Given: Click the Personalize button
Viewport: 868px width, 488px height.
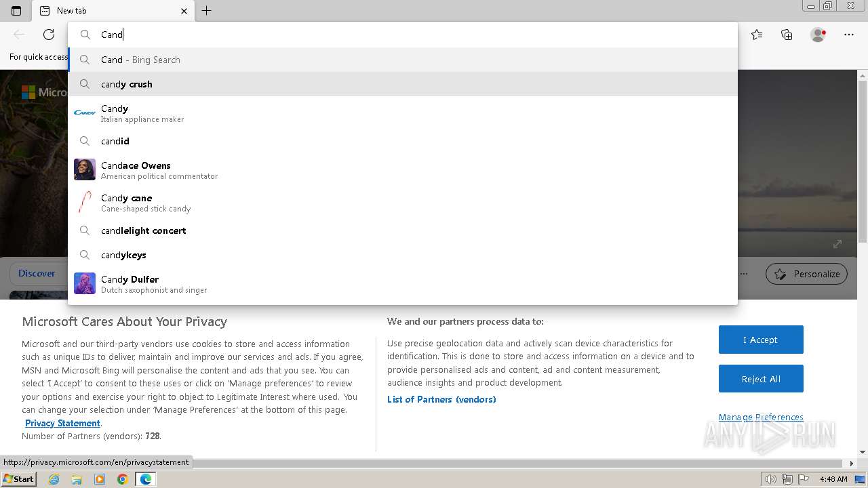Looking at the screenshot, I should 806,274.
